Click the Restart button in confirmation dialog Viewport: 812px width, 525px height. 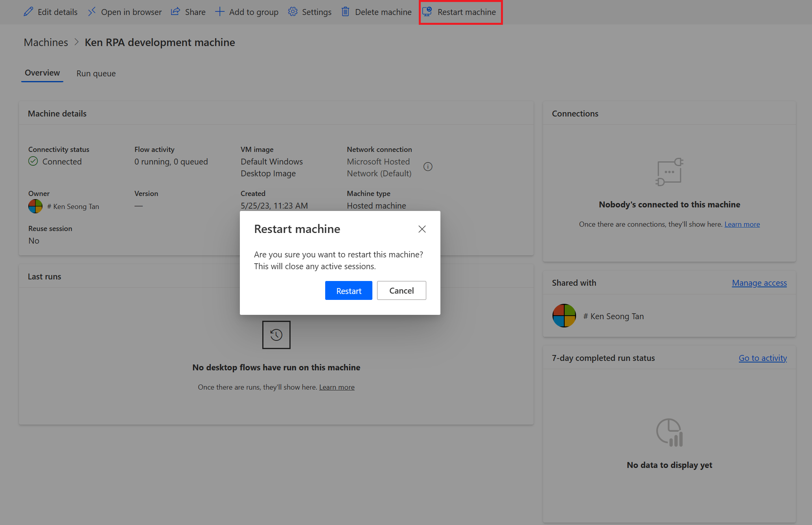coord(349,290)
